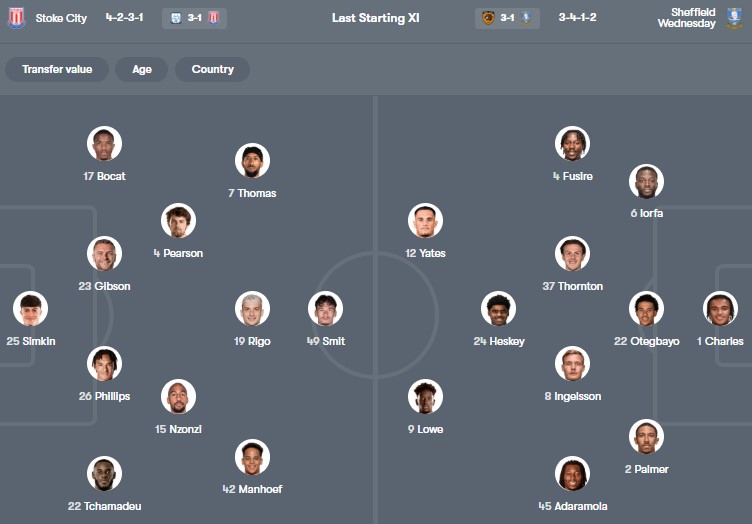Open Pearson's player avatar
The width and height of the screenshot is (752, 524).
pyautogui.click(x=178, y=221)
